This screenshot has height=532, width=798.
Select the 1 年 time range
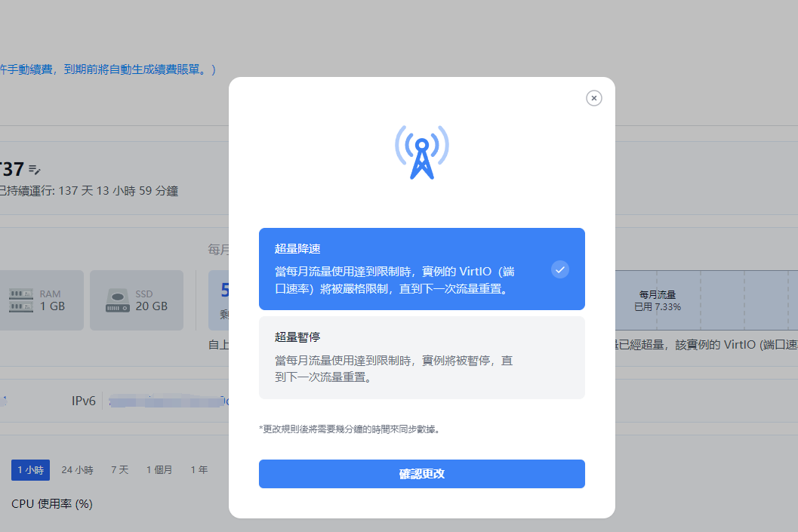pyautogui.click(x=199, y=470)
